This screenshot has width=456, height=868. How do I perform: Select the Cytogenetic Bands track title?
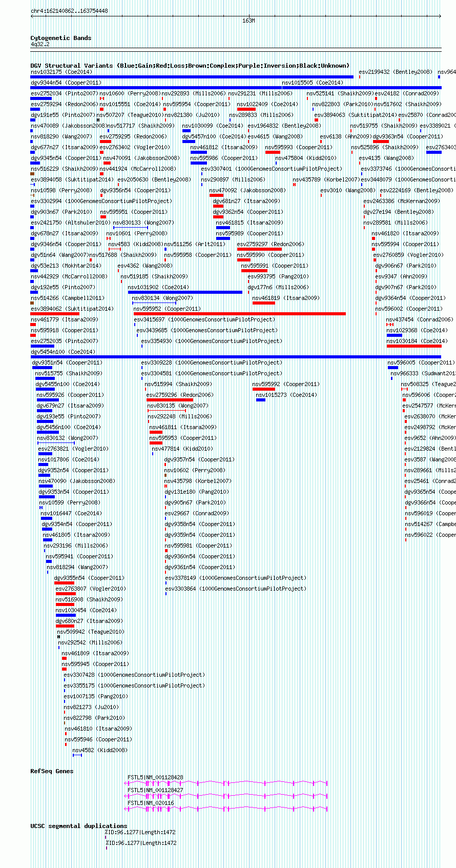coord(61,38)
